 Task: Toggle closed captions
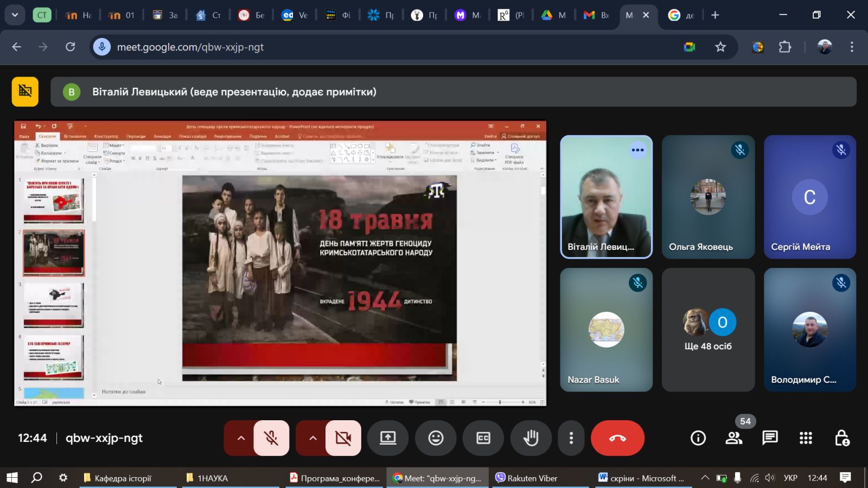coord(483,438)
